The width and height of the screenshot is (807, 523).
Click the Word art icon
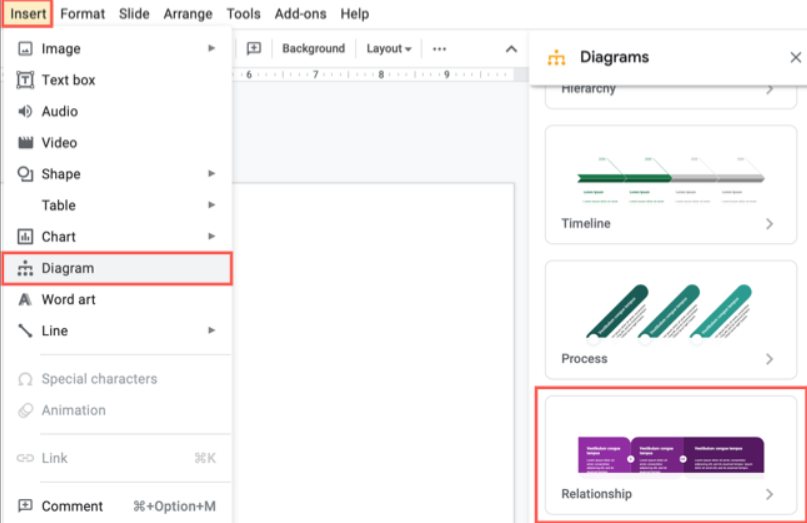(25, 300)
